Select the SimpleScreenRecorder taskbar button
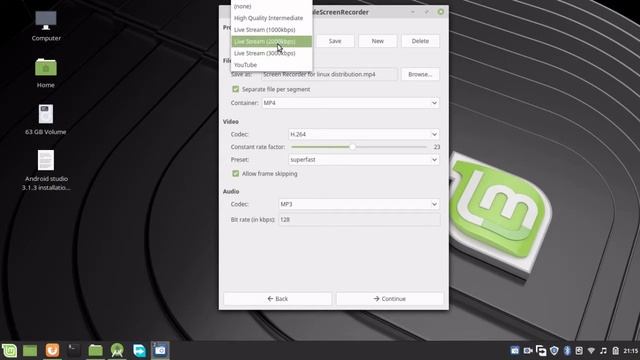Viewport: 640px width, 360px height. tap(160, 350)
